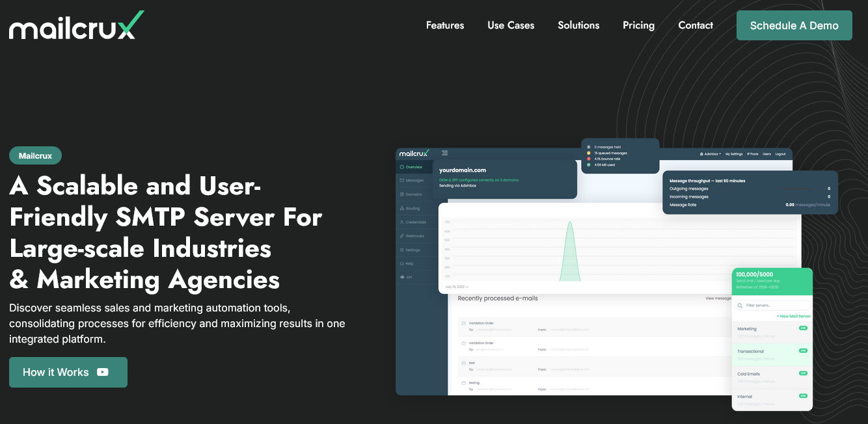This screenshot has width=868, height=424.
Task: Click the YouTube play icon on How it Works
Action: click(x=103, y=372)
